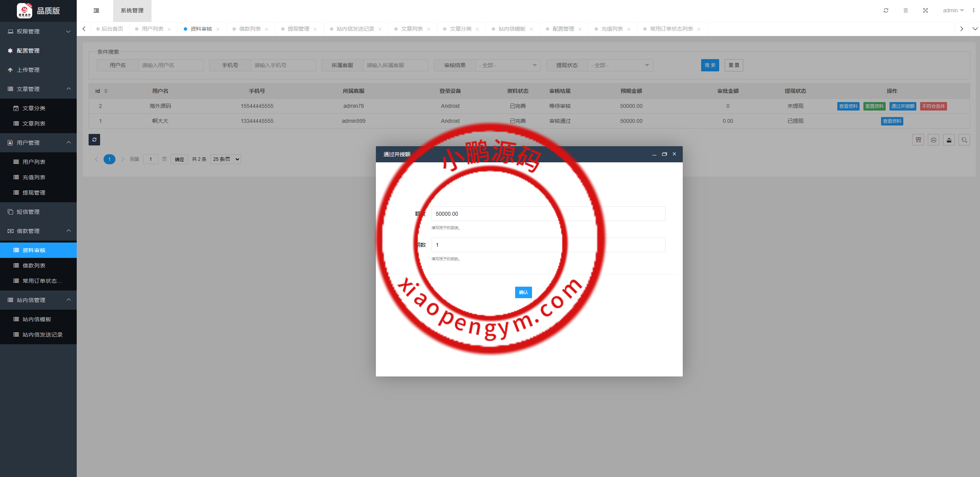Open the 提现状态 dropdown filter
Viewport: 980px width, 477px height.
[x=620, y=65]
